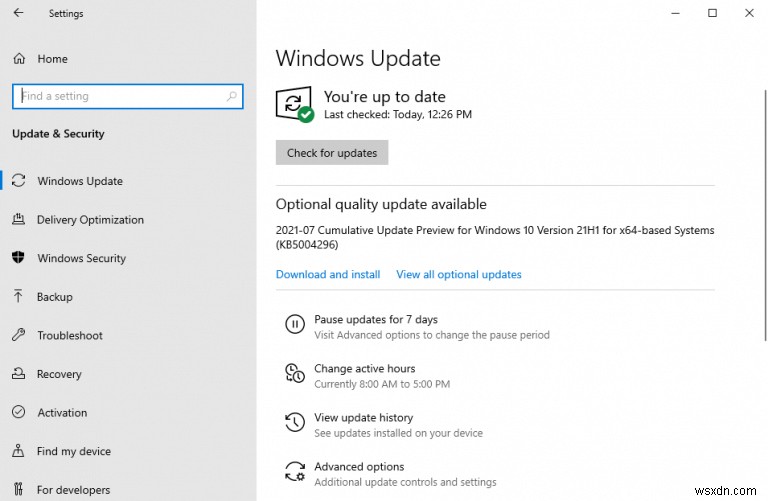Click the Windows Security shield icon
768x501 pixels.
tap(18, 258)
